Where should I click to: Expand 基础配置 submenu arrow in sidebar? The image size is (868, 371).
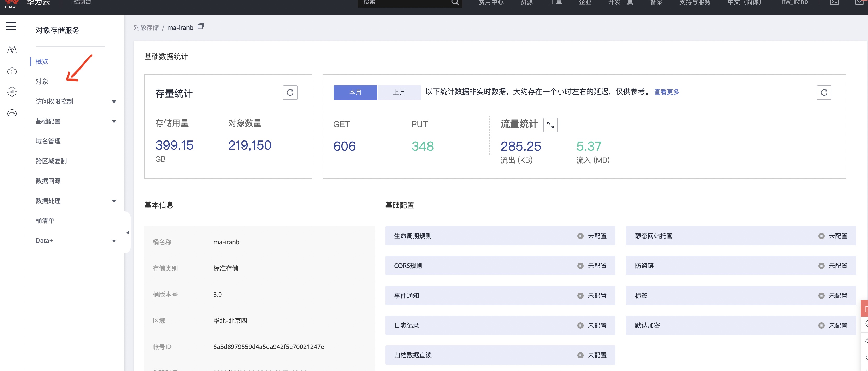point(114,121)
